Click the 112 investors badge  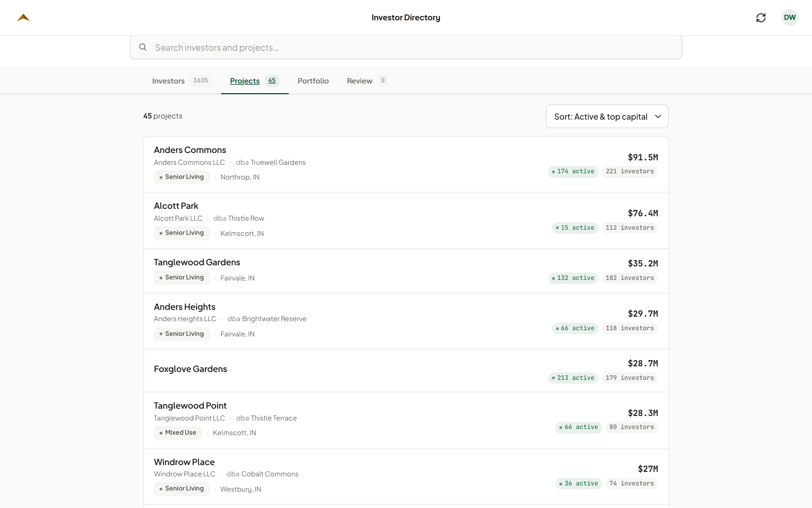(x=630, y=228)
